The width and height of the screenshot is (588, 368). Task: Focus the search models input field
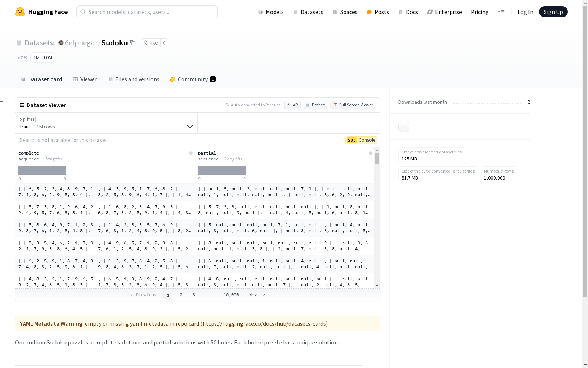[x=147, y=12]
